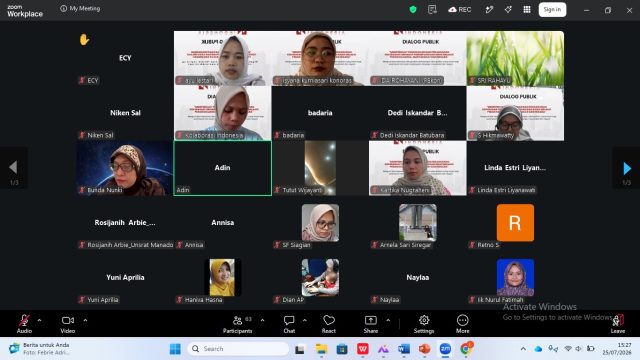Image resolution: width=640 pixels, height=360 pixels.
Task: Open My Meeting info
Action: pyautogui.click(x=80, y=8)
